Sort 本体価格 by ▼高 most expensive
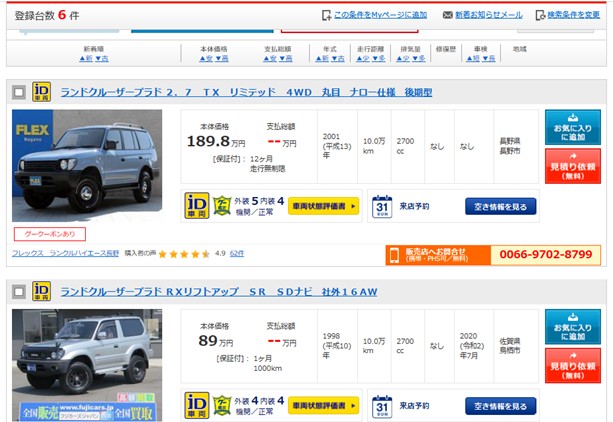613x422 pixels. (x=222, y=58)
